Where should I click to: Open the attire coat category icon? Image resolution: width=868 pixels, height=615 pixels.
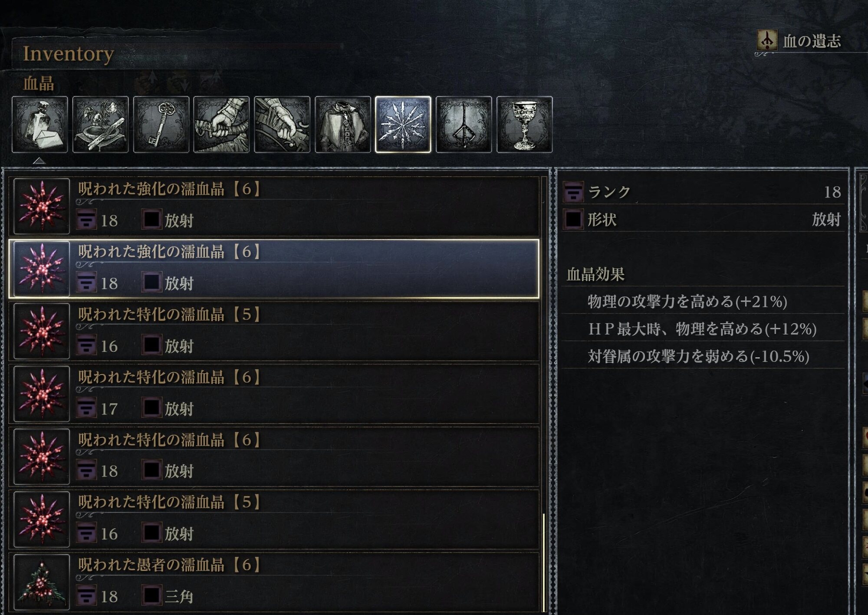pos(343,125)
